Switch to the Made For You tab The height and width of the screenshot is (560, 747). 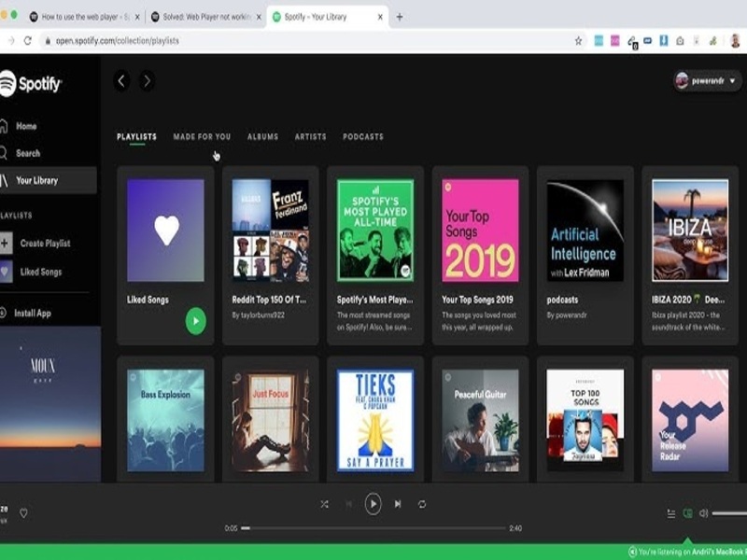point(202,137)
